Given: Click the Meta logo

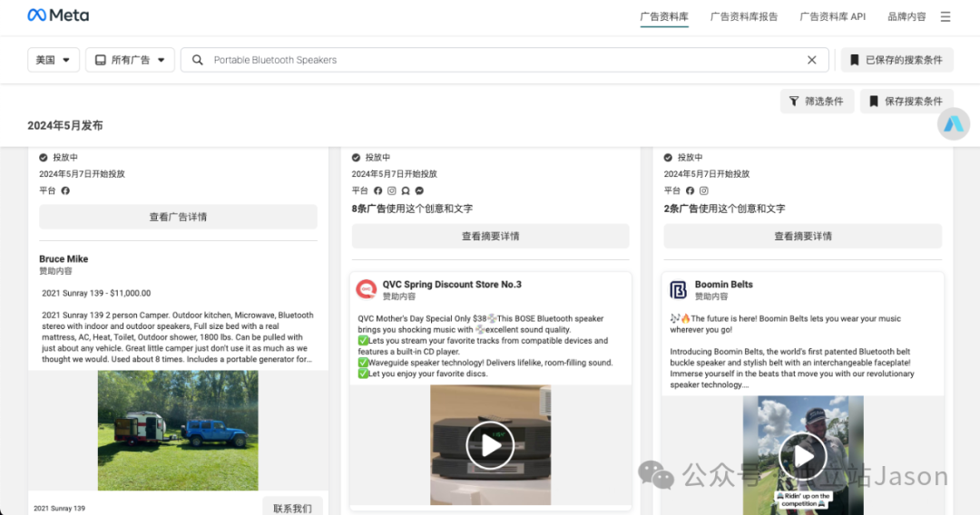Looking at the screenshot, I should 58,15.
